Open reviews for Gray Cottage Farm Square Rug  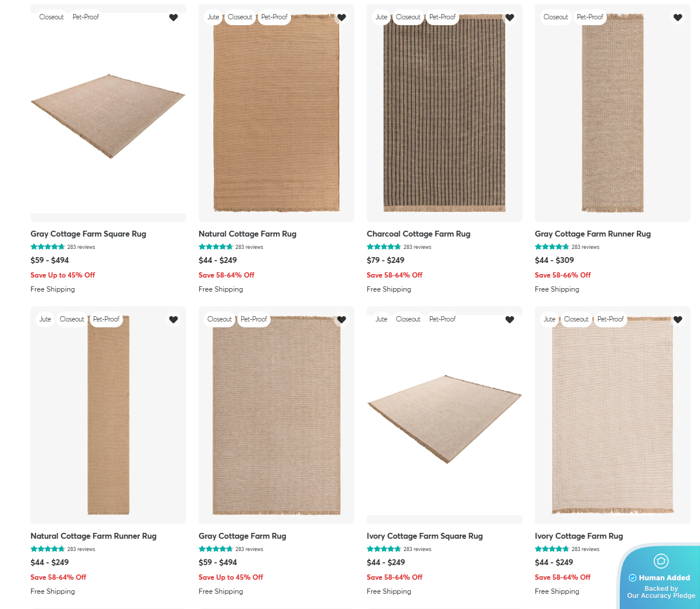click(x=81, y=247)
